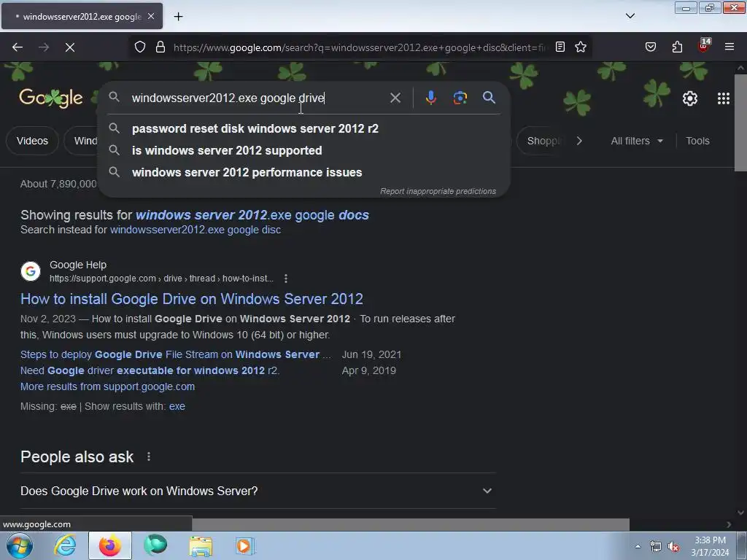747x560 pixels.
Task: Select the Videos filter chip
Action: pos(32,141)
